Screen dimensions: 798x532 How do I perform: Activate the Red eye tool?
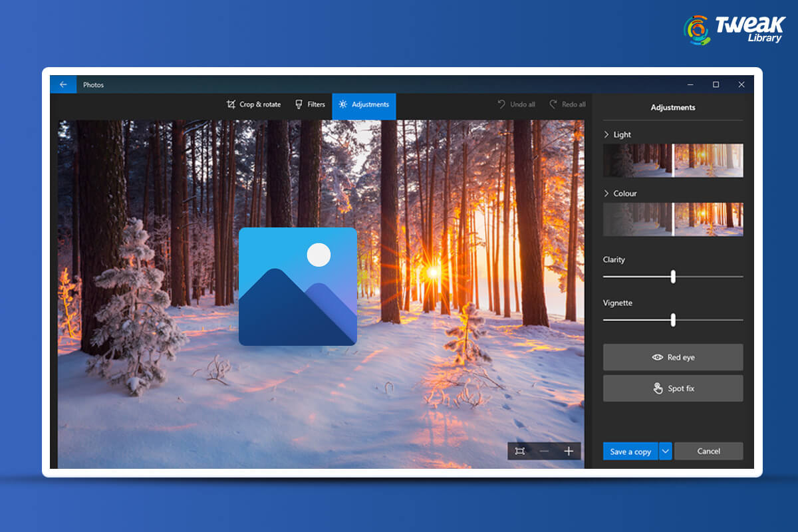pos(673,357)
